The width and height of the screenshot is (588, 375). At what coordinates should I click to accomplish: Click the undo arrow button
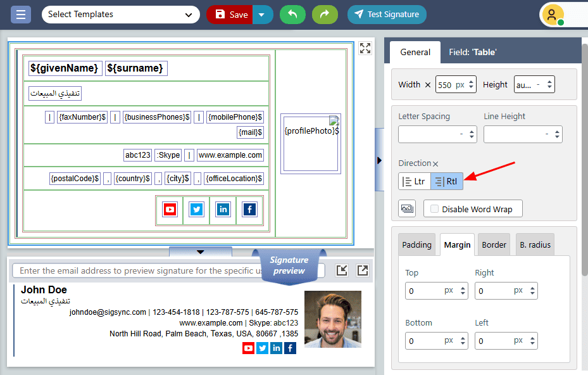click(292, 14)
